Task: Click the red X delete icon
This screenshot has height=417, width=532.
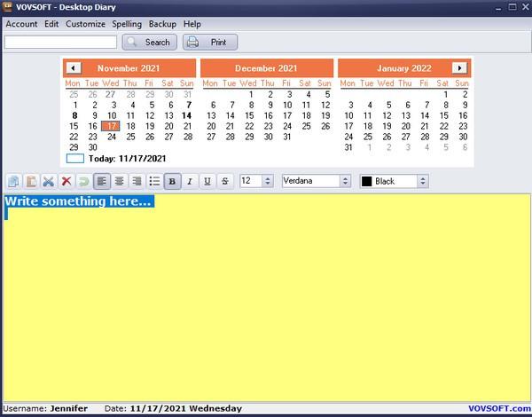Action: 66,181
